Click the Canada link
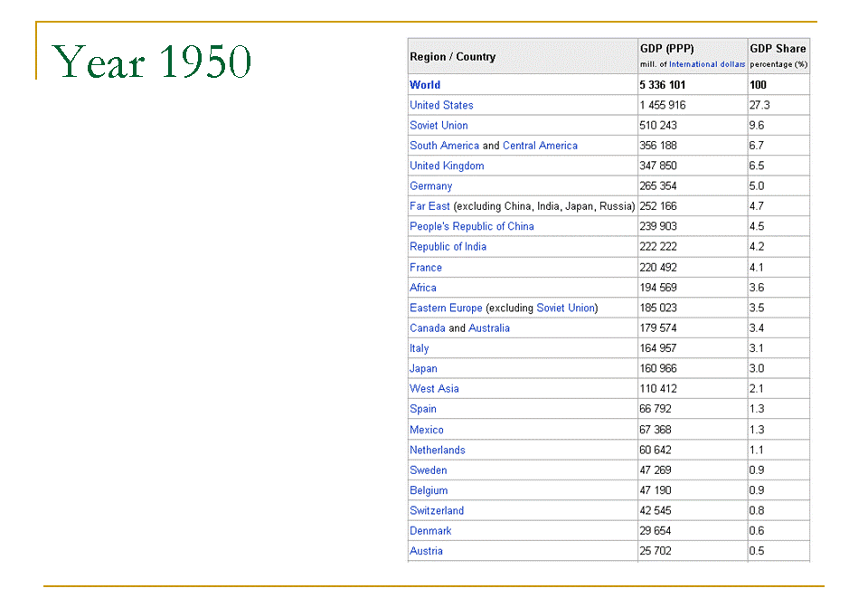The height and width of the screenshot is (598, 868). pyautogui.click(x=428, y=328)
